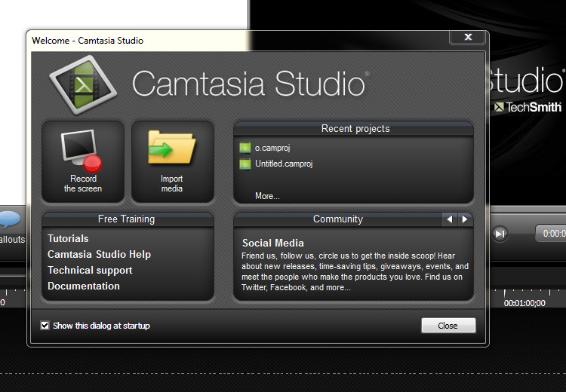Image resolution: width=566 pixels, height=392 pixels.
Task: Click the preview timecode field
Action: click(550, 234)
